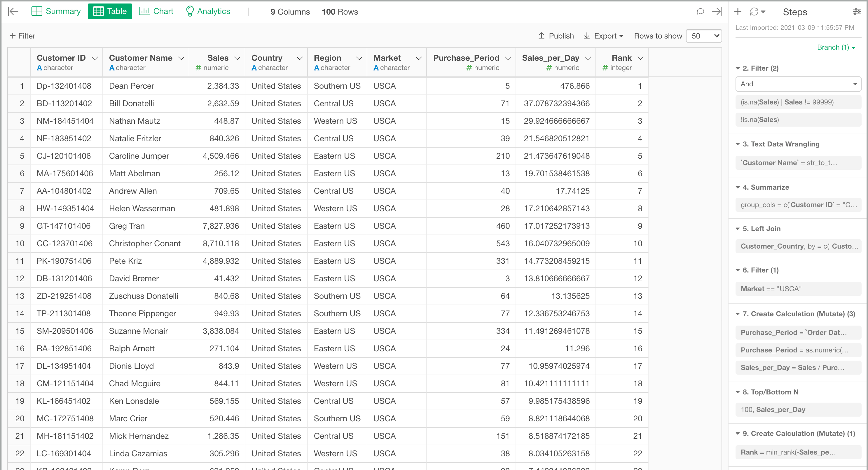The image size is (868, 470).
Task: Open the Sales column dropdown menu
Action: tap(237, 58)
